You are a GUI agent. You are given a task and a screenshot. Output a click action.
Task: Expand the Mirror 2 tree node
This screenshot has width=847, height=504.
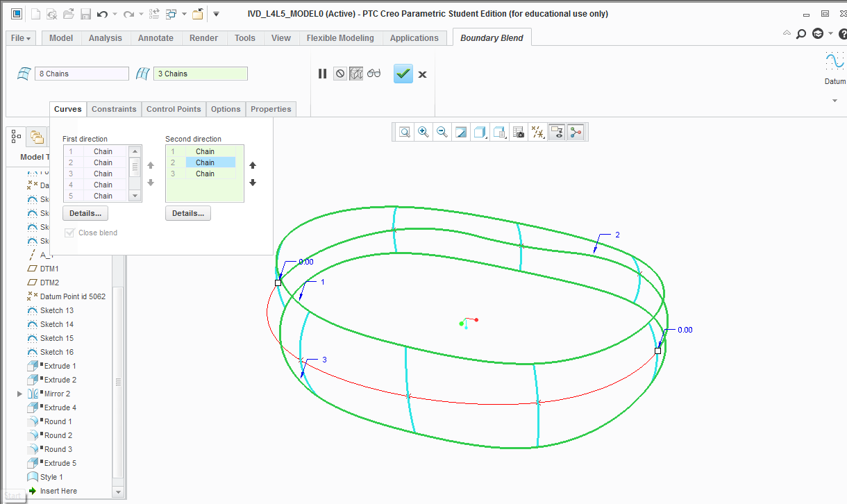19,394
